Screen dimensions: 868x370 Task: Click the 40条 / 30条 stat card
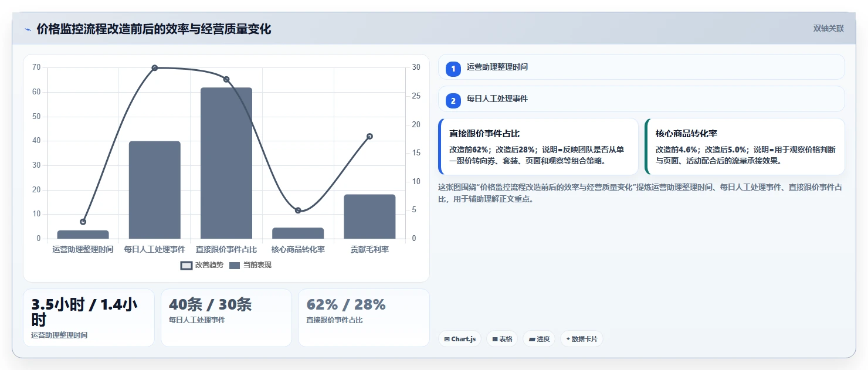point(226,318)
